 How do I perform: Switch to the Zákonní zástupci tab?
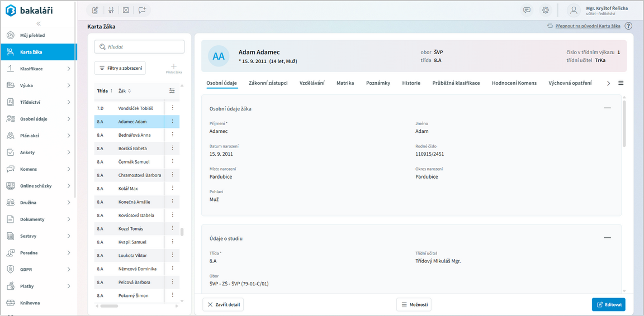(x=268, y=83)
